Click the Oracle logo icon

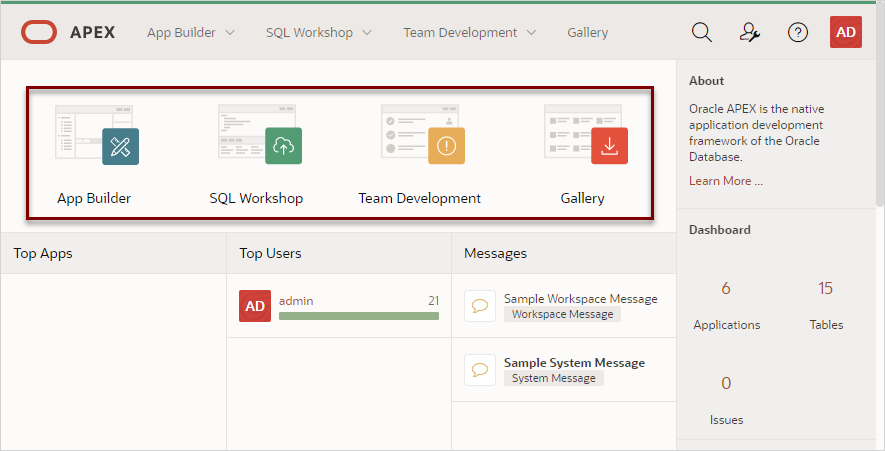[39, 32]
